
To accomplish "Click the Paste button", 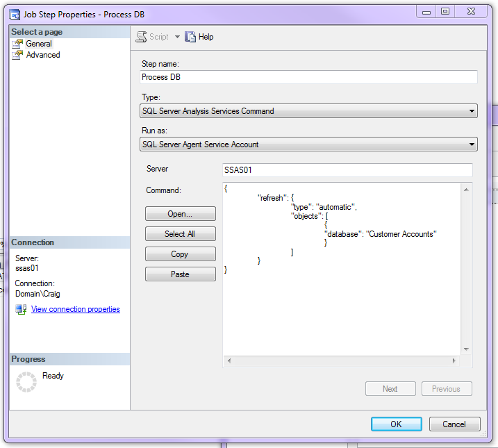I will 181,274.
